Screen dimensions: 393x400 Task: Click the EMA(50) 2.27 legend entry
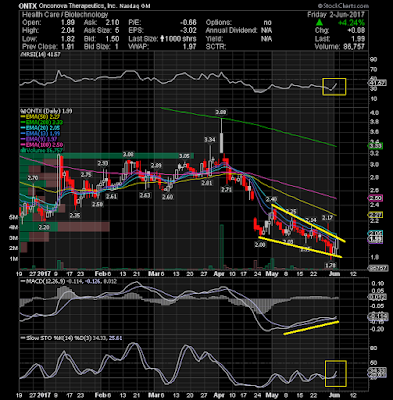click(x=41, y=117)
